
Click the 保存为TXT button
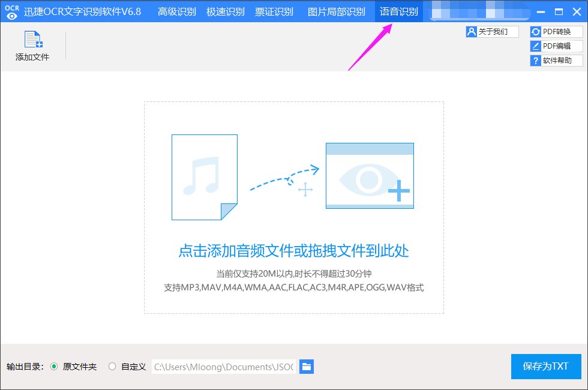(545, 367)
